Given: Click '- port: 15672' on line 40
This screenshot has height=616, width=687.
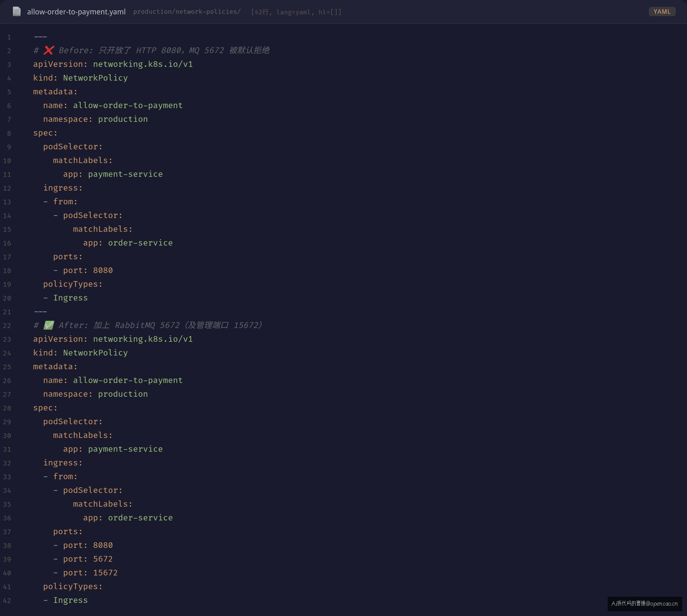Looking at the screenshot, I should click(85, 573).
